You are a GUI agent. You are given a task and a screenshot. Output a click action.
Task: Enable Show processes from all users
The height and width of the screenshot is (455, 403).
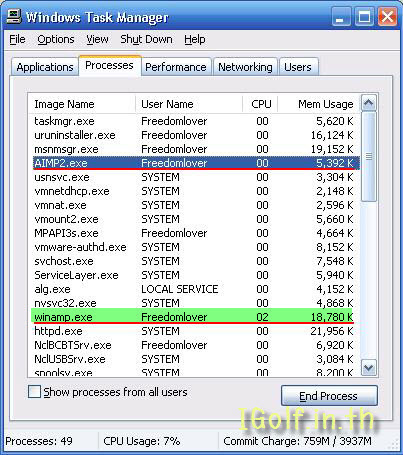[x=34, y=392]
